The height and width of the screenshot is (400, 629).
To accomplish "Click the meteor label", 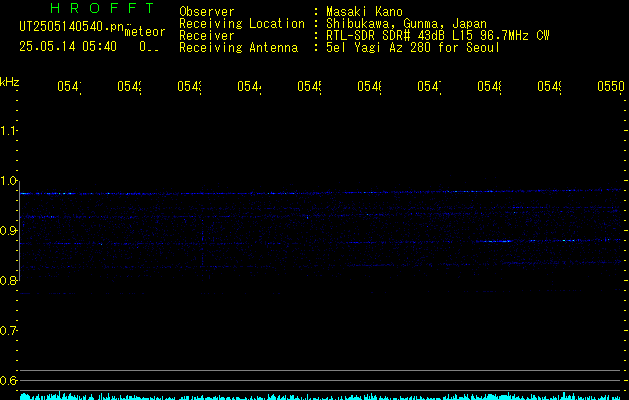I will coord(145,32).
